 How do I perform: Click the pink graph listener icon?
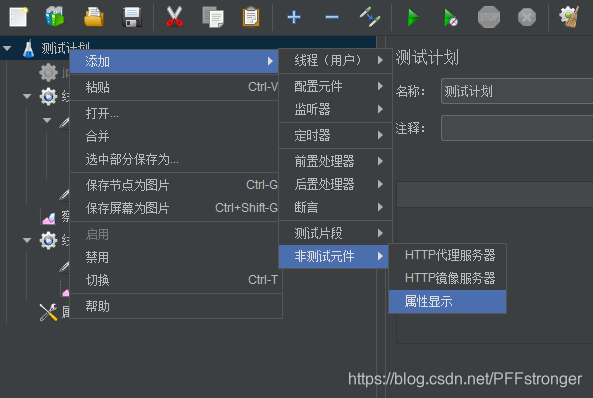click(x=48, y=218)
